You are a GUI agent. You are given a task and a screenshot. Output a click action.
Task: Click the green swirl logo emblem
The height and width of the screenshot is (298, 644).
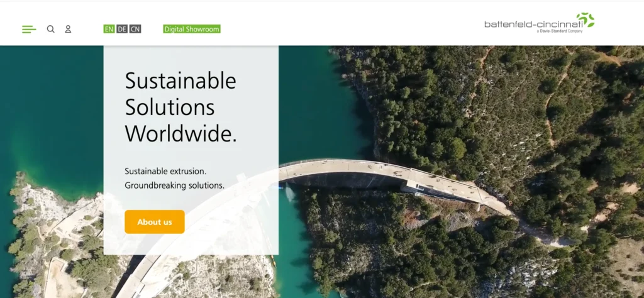pyautogui.click(x=586, y=19)
